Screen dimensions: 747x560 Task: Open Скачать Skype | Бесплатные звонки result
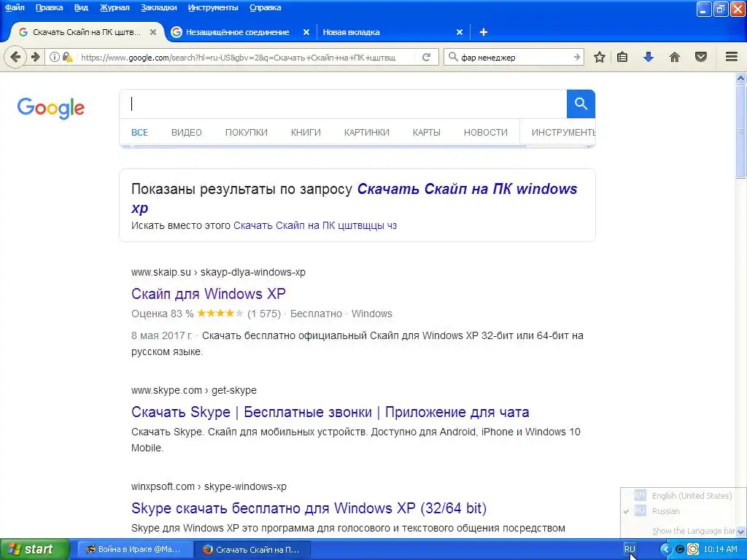click(330, 412)
